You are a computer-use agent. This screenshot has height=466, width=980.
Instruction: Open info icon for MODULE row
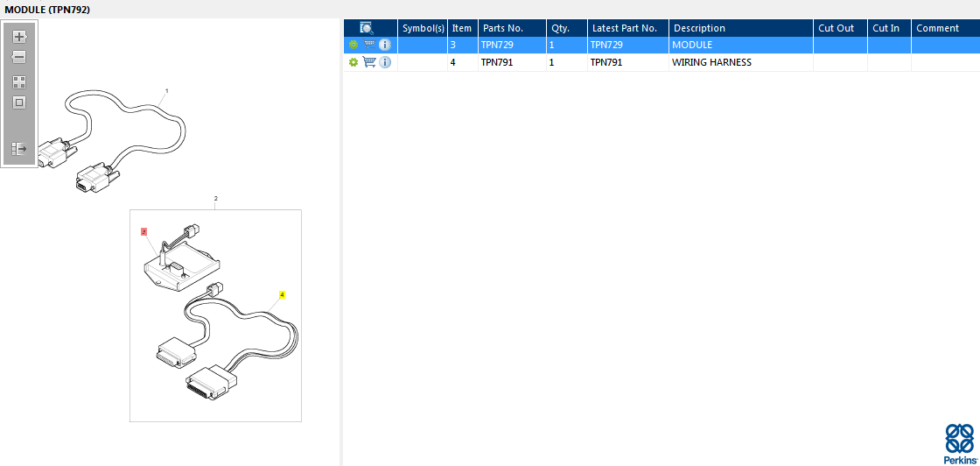click(x=385, y=45)
